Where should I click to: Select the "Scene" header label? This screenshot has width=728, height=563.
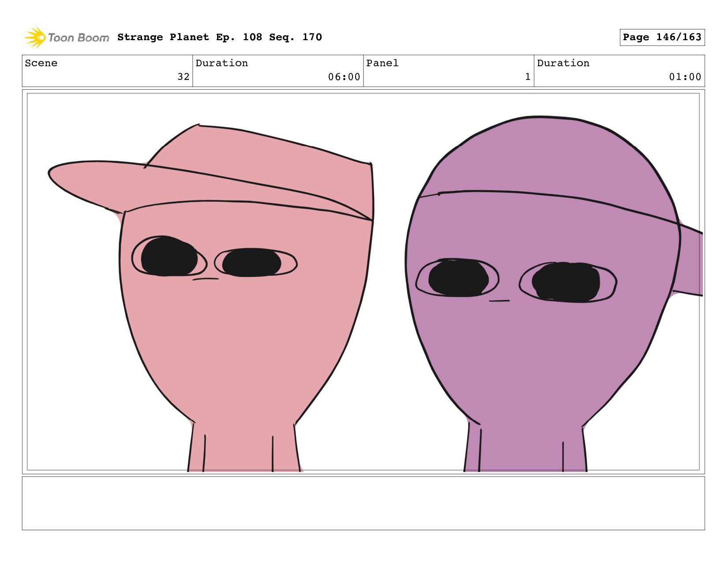(x=41, y=63)
